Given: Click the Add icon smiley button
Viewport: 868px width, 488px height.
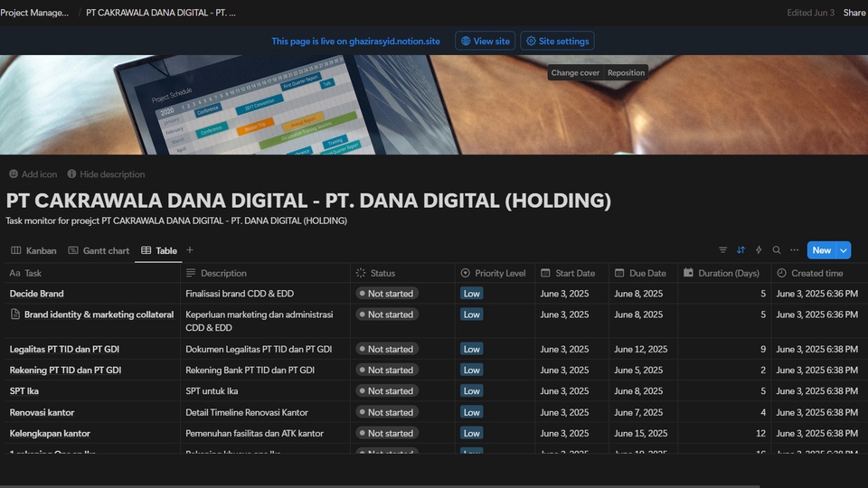Looking at the screenshot, I should pos(33,174).
